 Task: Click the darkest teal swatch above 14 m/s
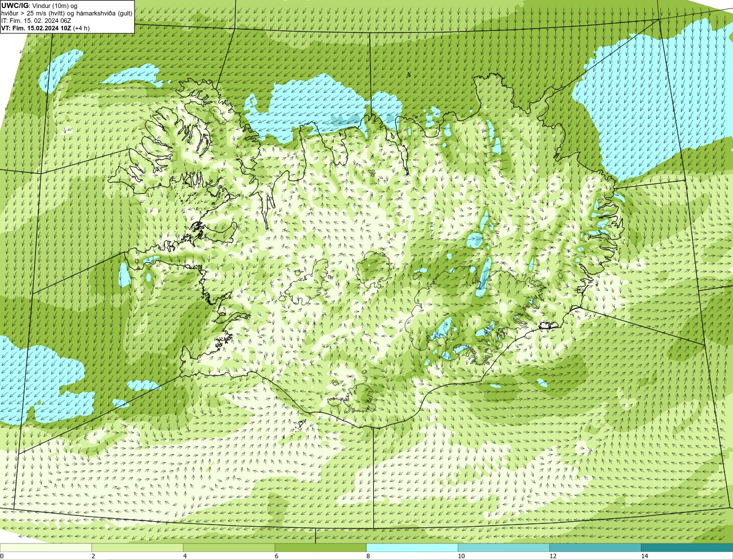[x=687, y=547]
